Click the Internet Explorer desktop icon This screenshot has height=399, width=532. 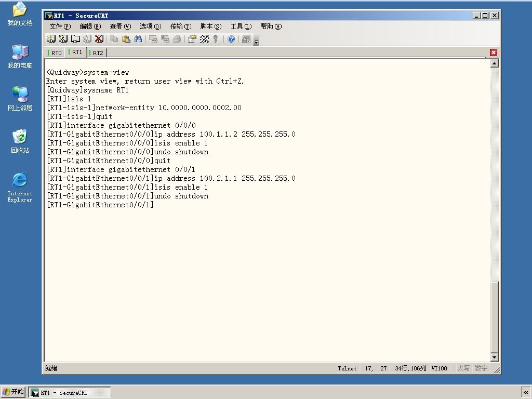tap(20, 187)
